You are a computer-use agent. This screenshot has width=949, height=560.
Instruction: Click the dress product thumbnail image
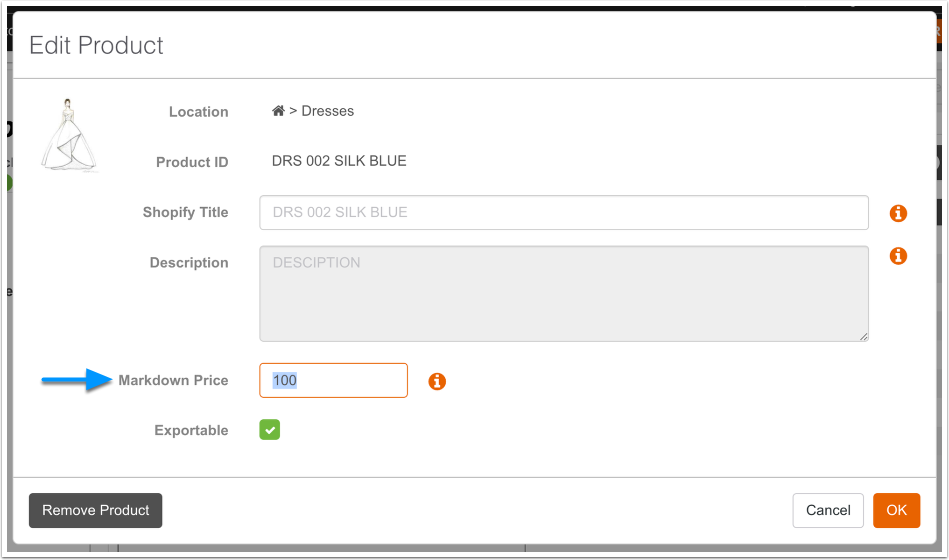(69, 137)
